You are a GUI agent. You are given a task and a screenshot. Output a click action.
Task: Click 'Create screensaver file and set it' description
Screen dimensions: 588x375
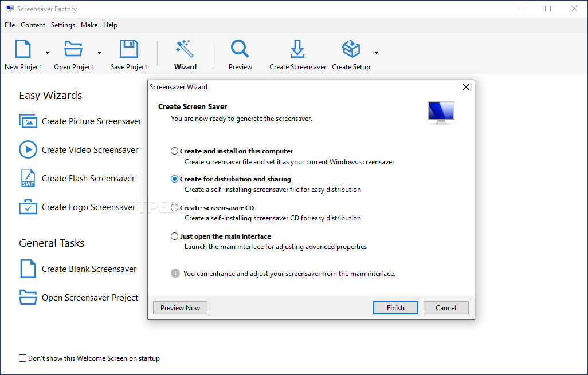[289, 162]
